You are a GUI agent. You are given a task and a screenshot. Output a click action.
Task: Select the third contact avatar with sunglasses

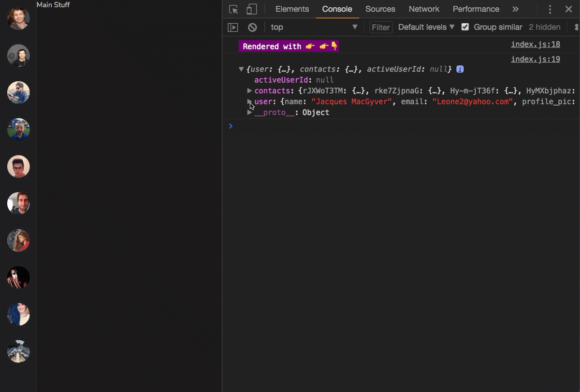(18, 92)
